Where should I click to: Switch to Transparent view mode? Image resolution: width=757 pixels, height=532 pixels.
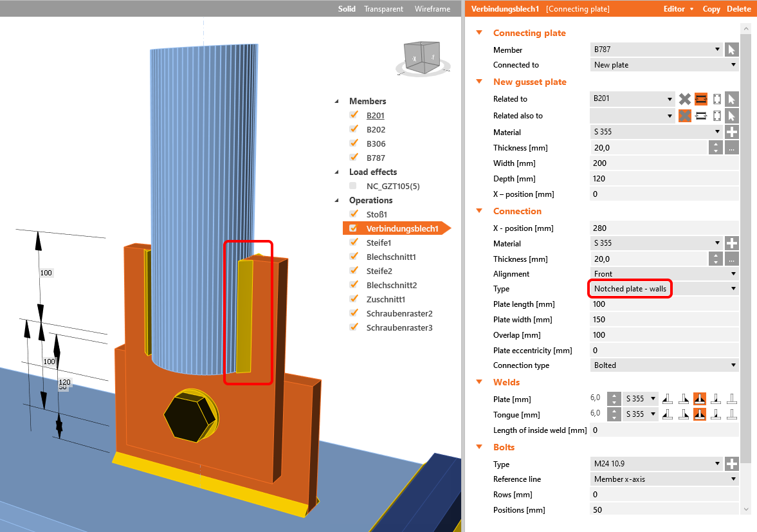pyautogui.click(x=383, y=9)
